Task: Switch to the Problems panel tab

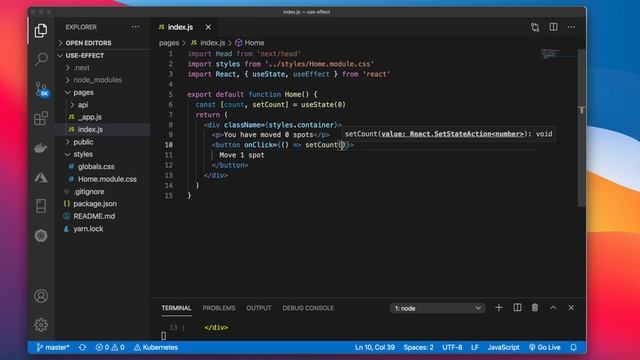Action: click(219, 308)
